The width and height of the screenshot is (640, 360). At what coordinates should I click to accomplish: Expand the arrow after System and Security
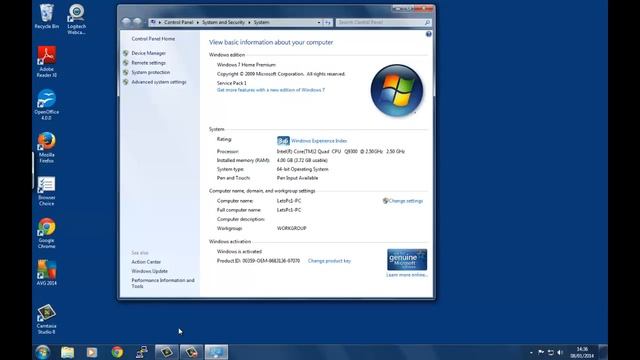tap(249, 22)
